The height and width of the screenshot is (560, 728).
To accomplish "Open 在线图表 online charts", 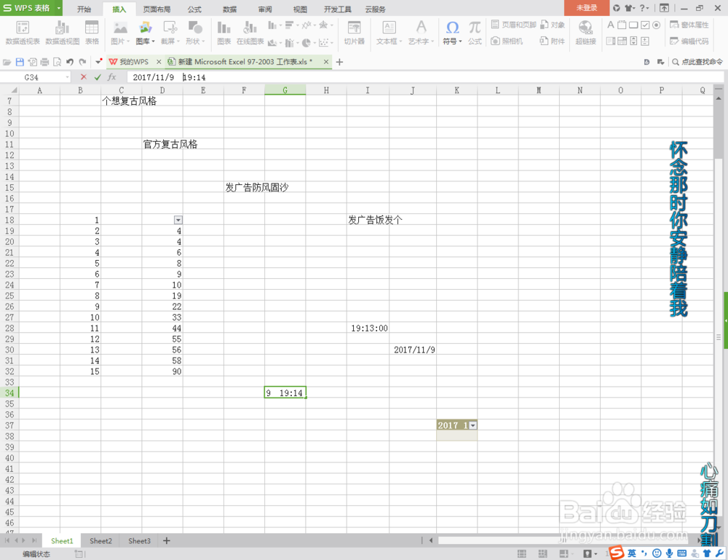I will (250, 33).
